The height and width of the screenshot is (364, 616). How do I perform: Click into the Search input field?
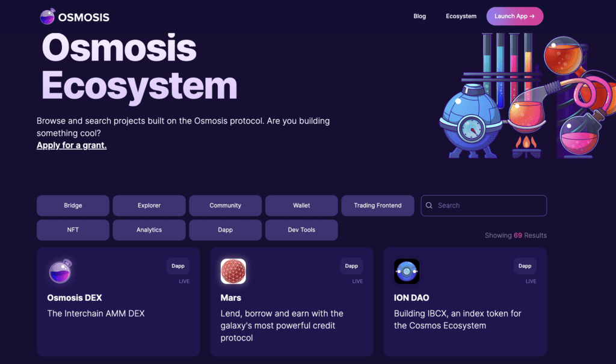(x=484, y=206)
